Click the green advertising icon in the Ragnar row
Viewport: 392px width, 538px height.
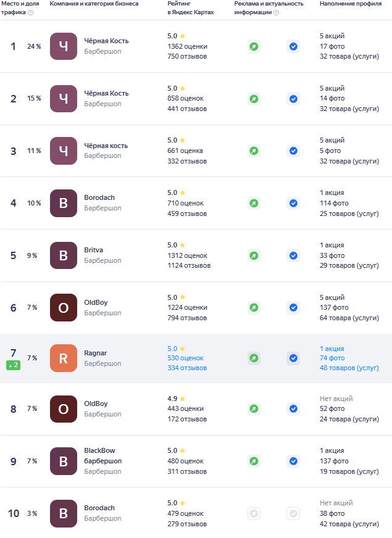coord(254,358)
